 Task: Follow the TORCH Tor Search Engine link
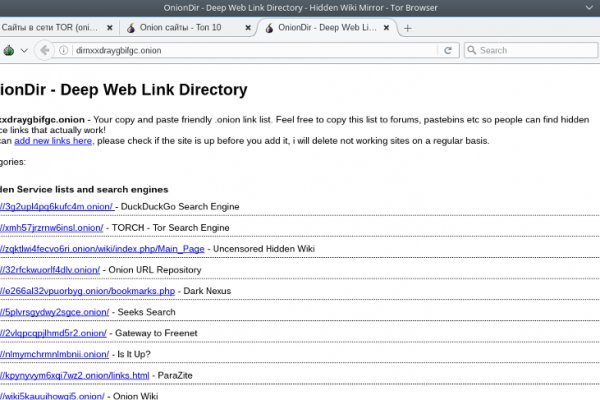(x=55, y=227)
